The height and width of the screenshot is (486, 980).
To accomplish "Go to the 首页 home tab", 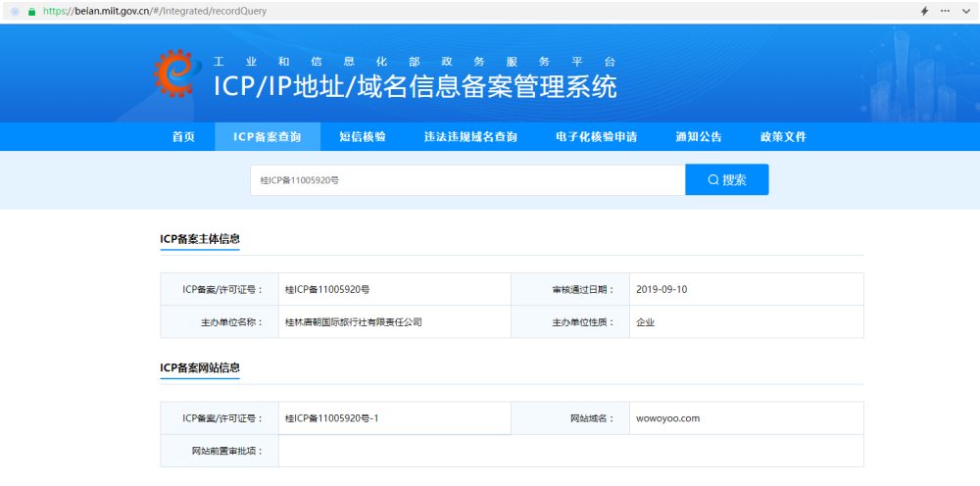I will (x=183, y=137).
